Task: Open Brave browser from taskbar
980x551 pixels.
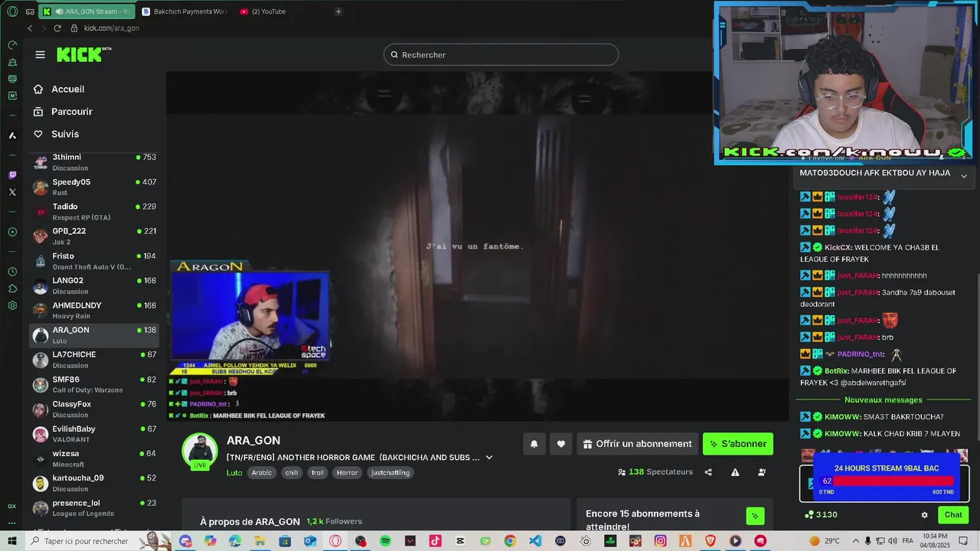Action: 710,541
